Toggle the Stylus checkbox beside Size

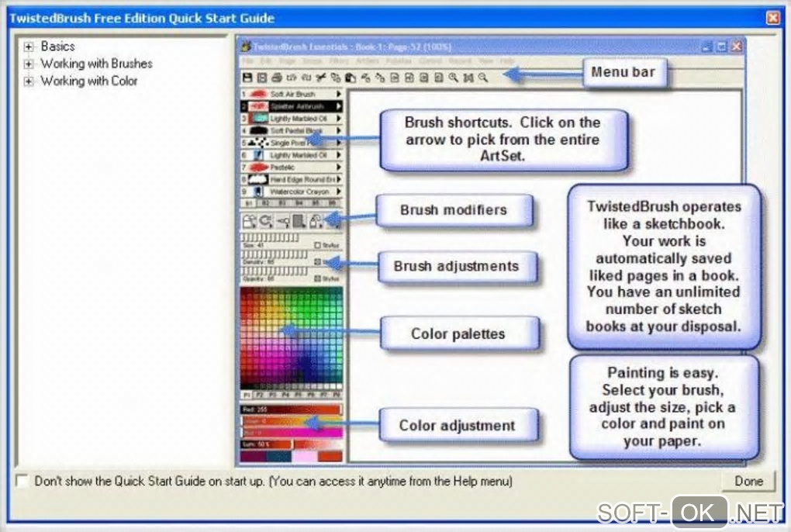pyautogui.click(x=317, y=245)
